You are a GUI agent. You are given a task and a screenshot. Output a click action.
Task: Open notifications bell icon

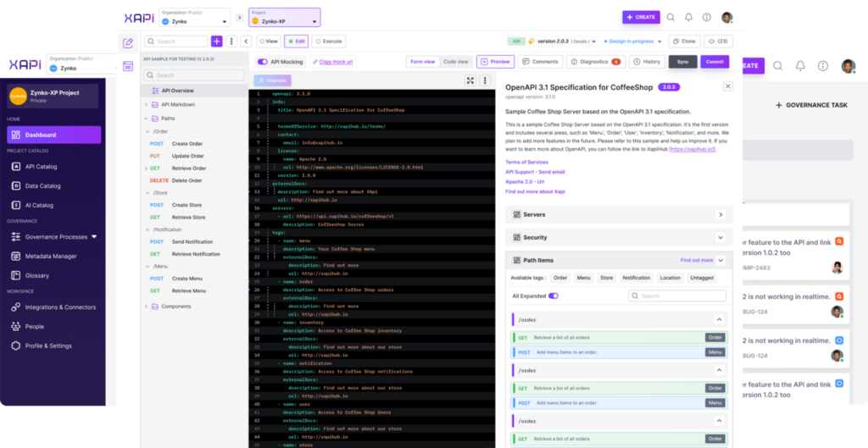pyautogui.click(x=688, y=17)
